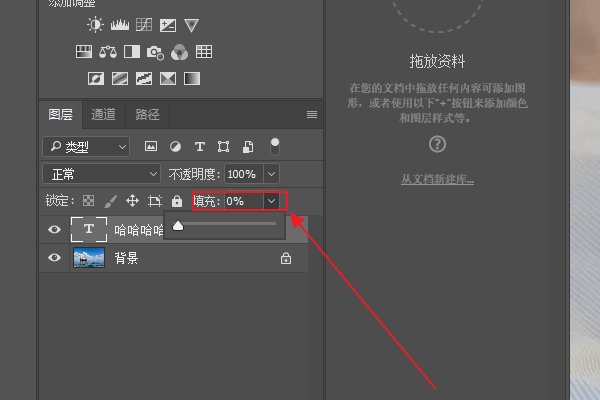Viewport: 600px width, 400px height.
Task: Add a Black & White adjustment
Action: click(x=132, y=52)
